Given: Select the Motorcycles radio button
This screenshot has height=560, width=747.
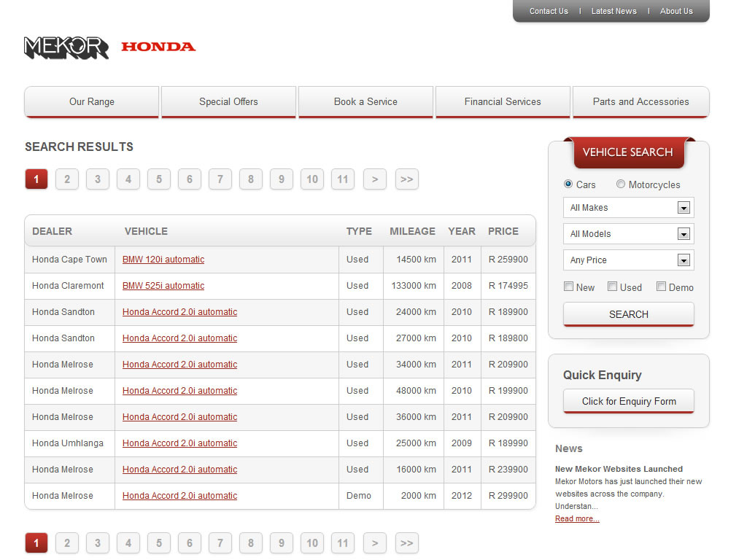Looking at the screenshot, I should (621, 184).
